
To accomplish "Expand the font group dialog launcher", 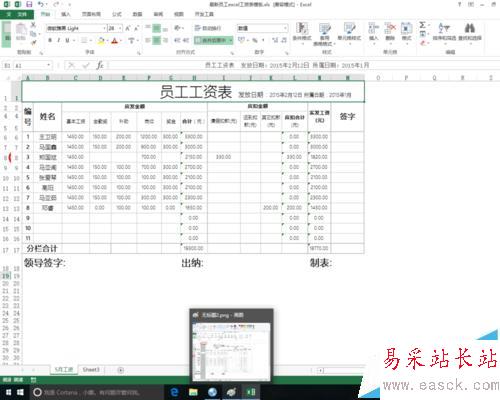I will [139, 53].
